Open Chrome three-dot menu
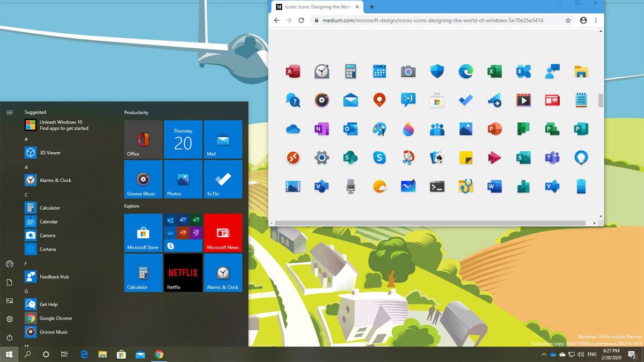Screen dimensions: 644x362 click(x=596, y=20)
